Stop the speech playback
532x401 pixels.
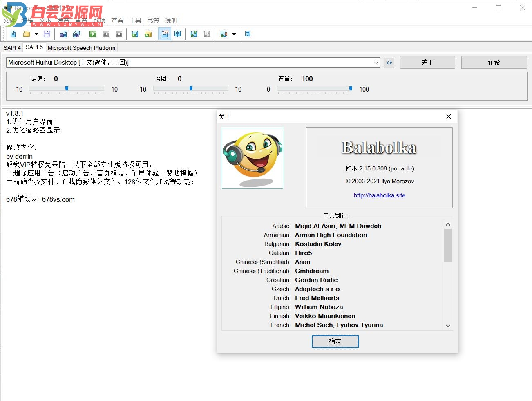tap(119, 34)
